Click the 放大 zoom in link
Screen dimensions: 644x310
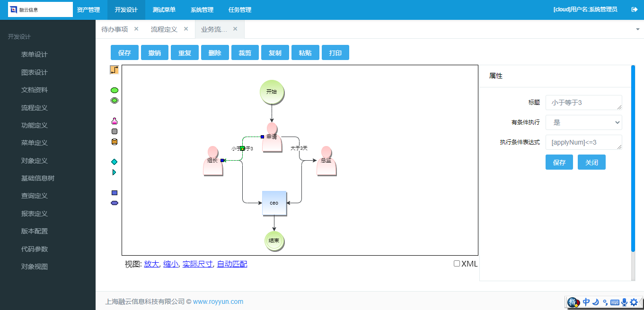click(x=151, y=264)
